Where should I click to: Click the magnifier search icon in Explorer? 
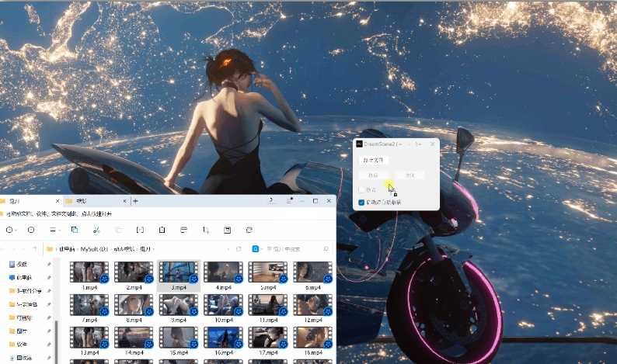pos(326,249)
